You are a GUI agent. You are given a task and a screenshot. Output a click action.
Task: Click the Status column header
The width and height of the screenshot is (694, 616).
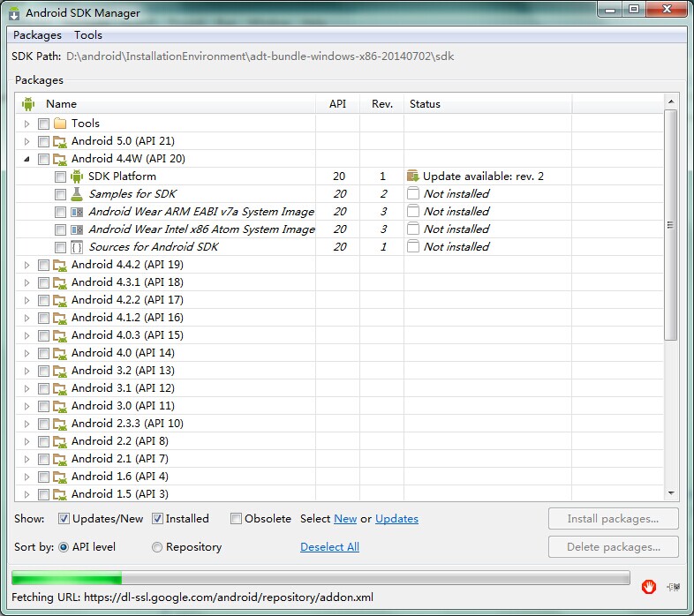point(487,104)
